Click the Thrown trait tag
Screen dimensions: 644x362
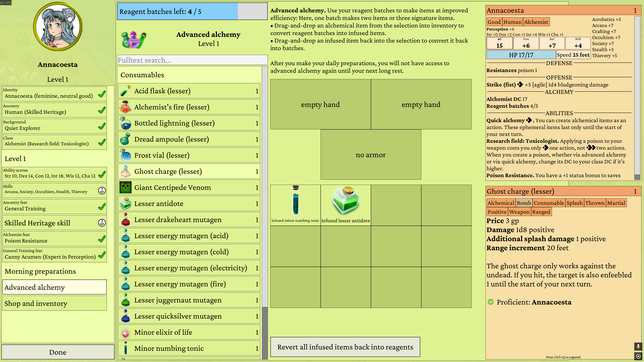(x=595, y=203)
